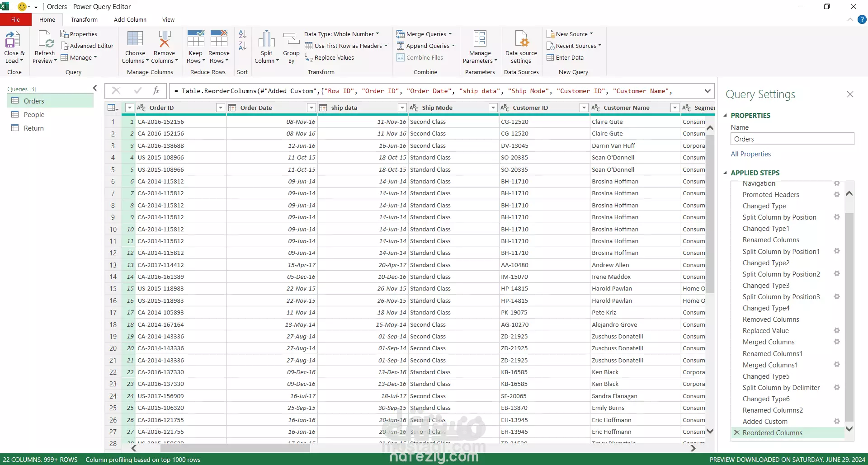The image size is (868, 465).
Task: Click the Group By icon
Action: pyautogui.click(x=291, y=39)
